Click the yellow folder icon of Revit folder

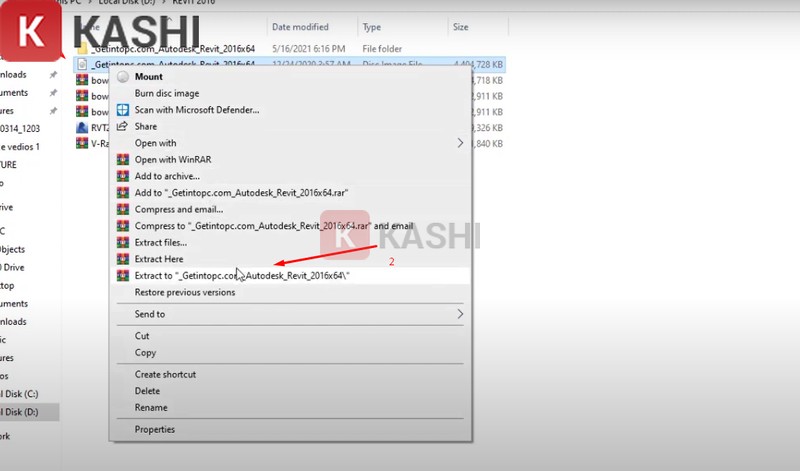click(82, 49)
